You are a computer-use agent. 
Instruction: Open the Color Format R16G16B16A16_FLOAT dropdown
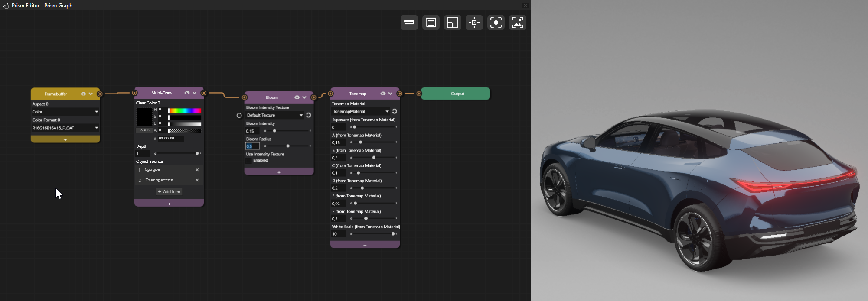click(65, 128)
